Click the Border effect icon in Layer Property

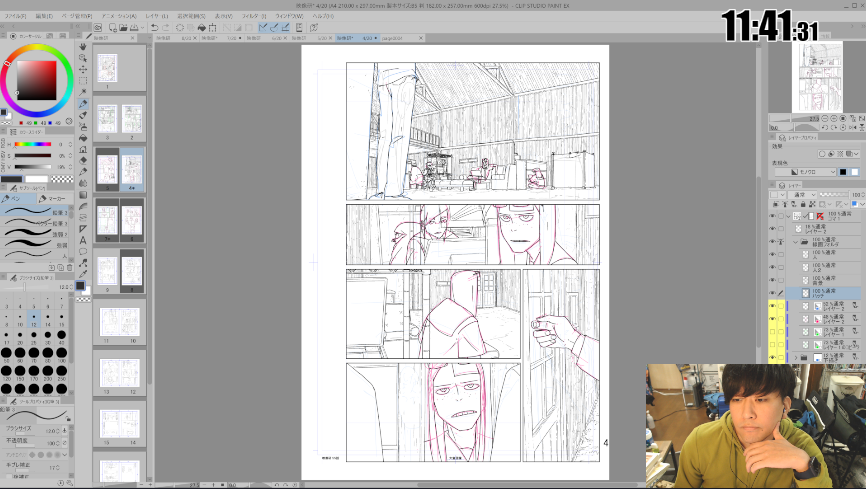822,154
